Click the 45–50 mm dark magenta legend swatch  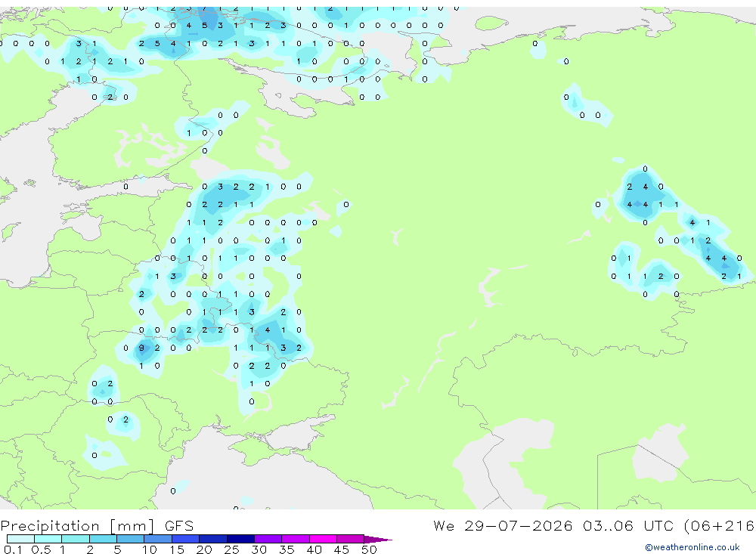tap(351, 539)
